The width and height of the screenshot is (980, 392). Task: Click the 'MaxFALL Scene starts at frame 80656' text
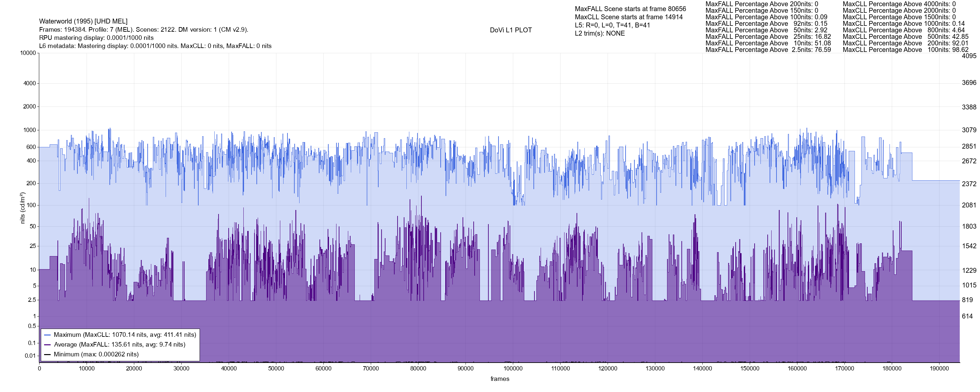(x=630, y=9)
